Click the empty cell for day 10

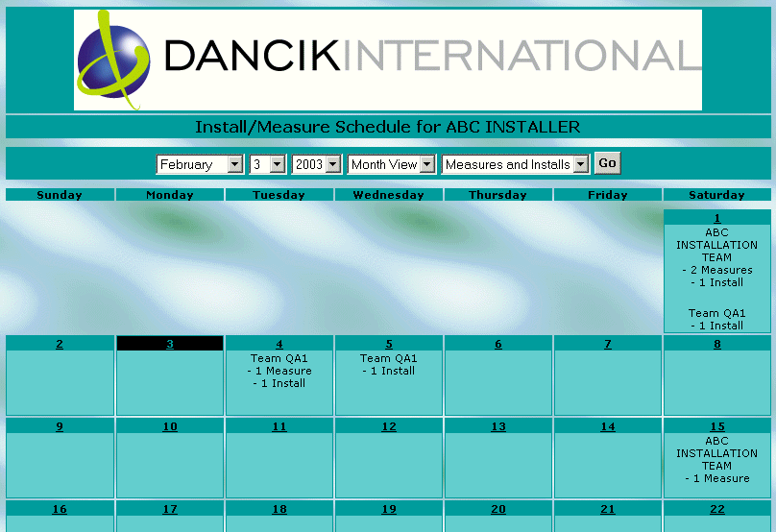[170, 465]
